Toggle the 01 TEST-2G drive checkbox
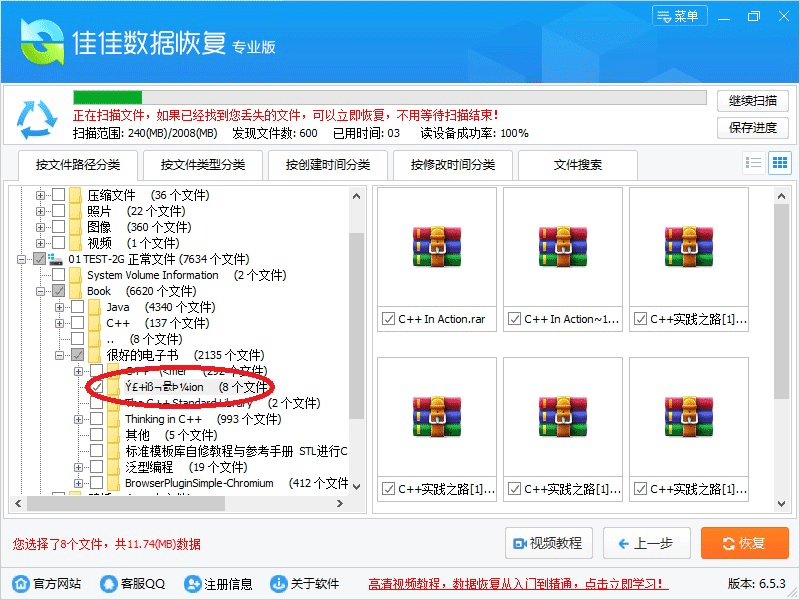The width and height of the screenshot is (800, 600). click(40, 259)
